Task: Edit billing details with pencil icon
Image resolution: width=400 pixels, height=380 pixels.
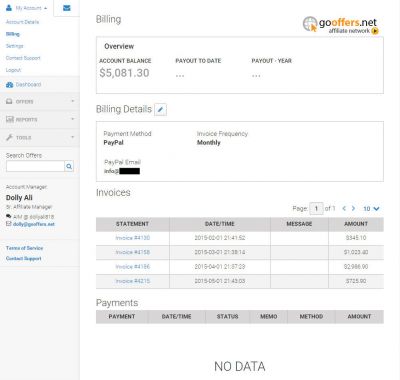Action: pos(160,109)
